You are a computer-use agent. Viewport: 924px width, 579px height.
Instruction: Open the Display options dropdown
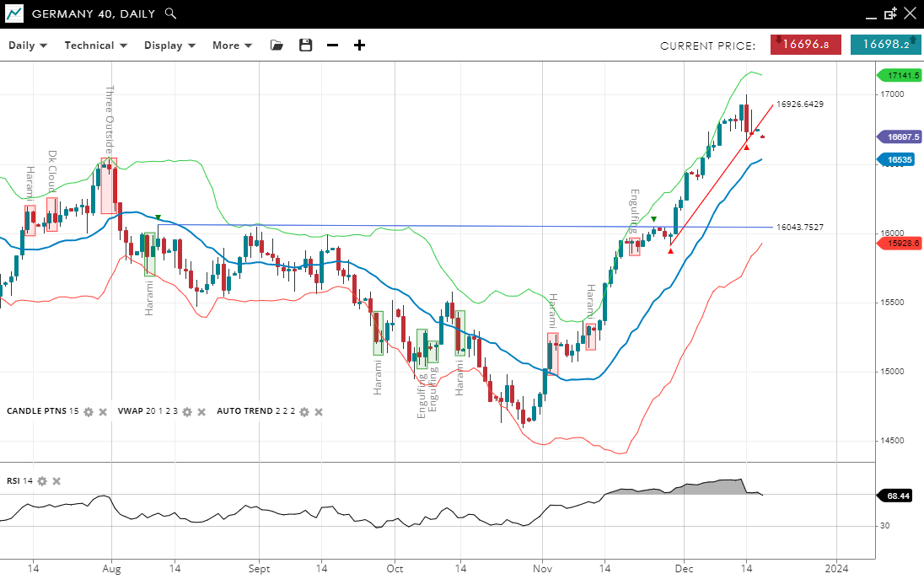[x=169, y=46]
